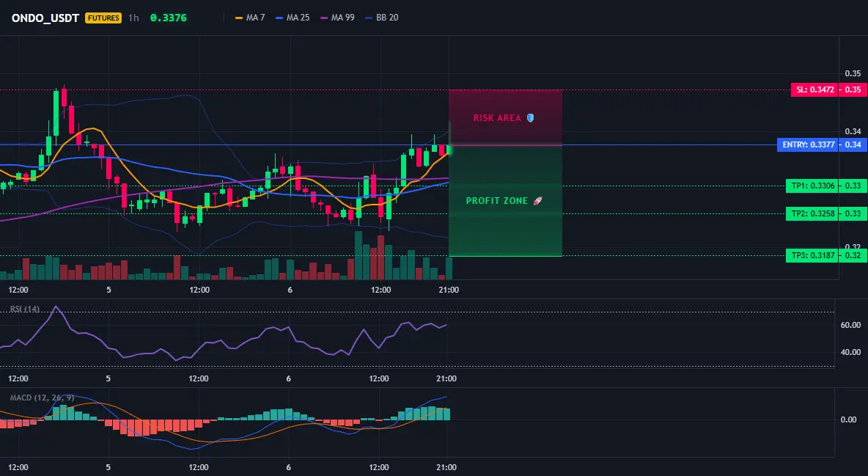
Task: Click the TP2: 0.3258 target label
Action: (x=812, y=213)
